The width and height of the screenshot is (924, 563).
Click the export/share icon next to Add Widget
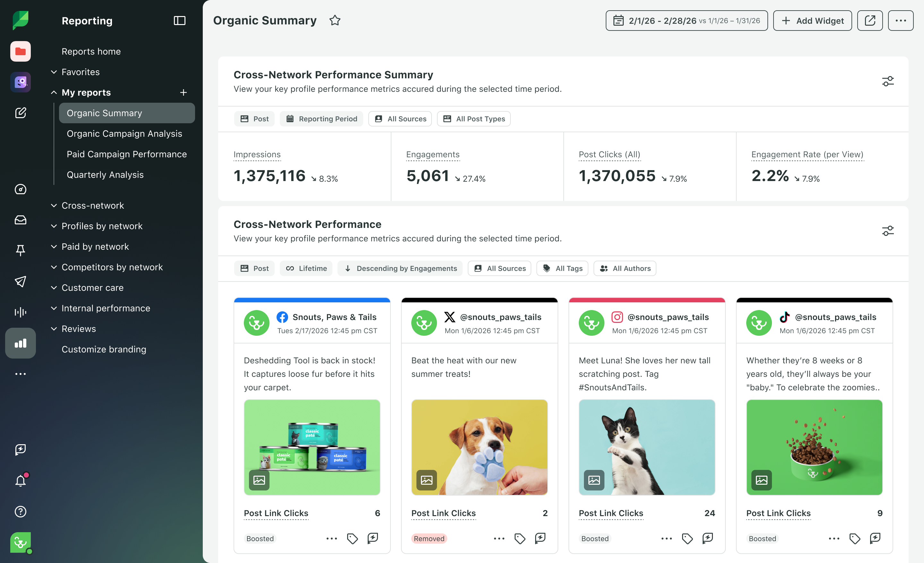click(x=870, y=20)
